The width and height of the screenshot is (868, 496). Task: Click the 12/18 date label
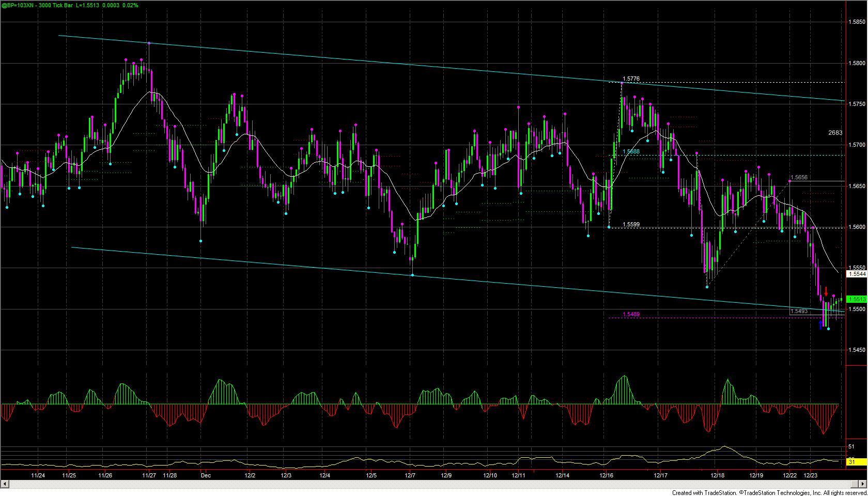click(717, 475)
